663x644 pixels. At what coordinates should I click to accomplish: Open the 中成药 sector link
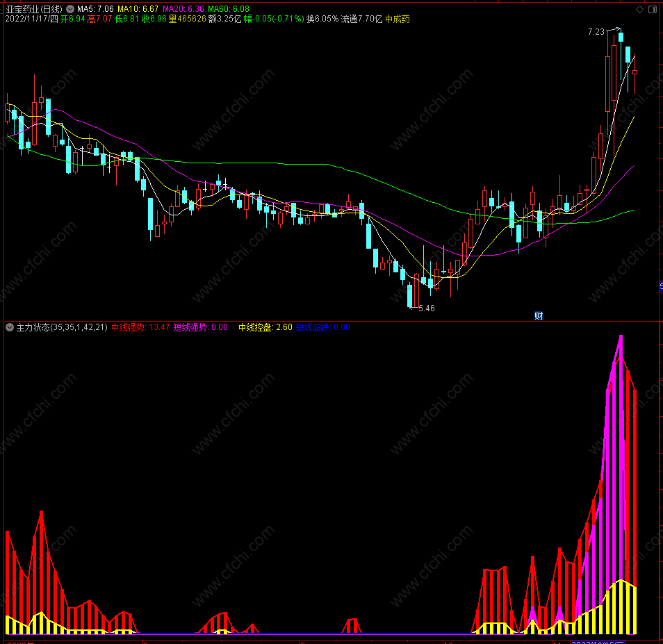point(398,19)
